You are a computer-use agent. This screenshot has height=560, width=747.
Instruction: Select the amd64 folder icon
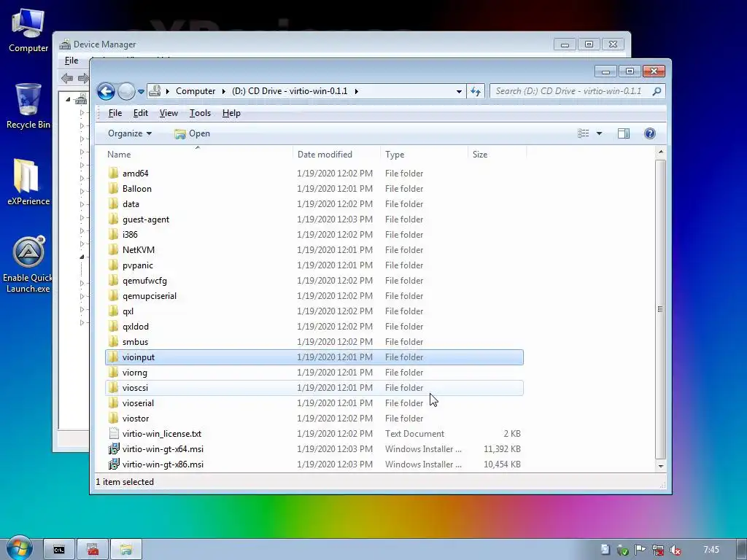click(x=113, y=174)
